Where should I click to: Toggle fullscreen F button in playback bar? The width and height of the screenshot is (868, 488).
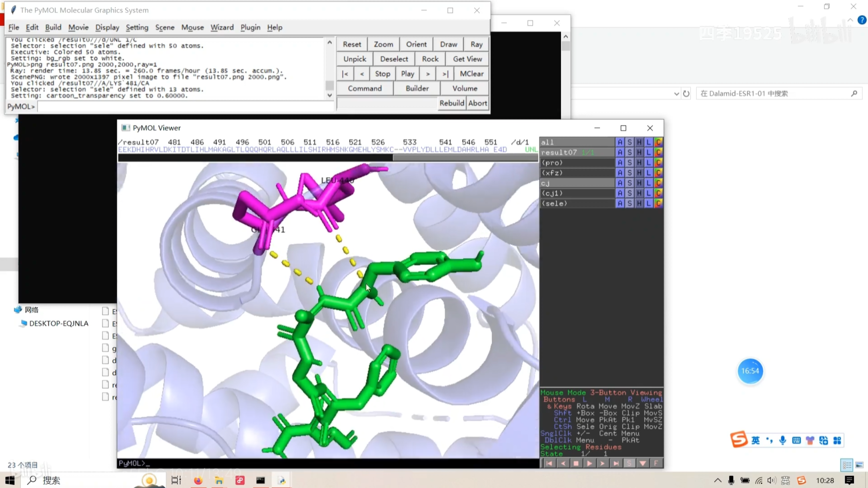pyautogui.click(x=656, y=463)
